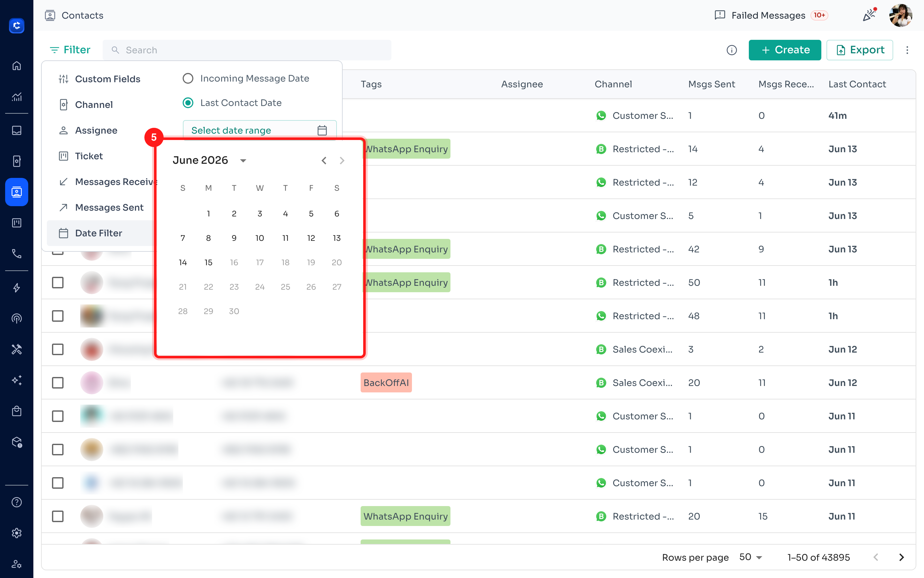Expand the June 2026 month dropdown
924x578 pixels.
[x=243, y=161]
